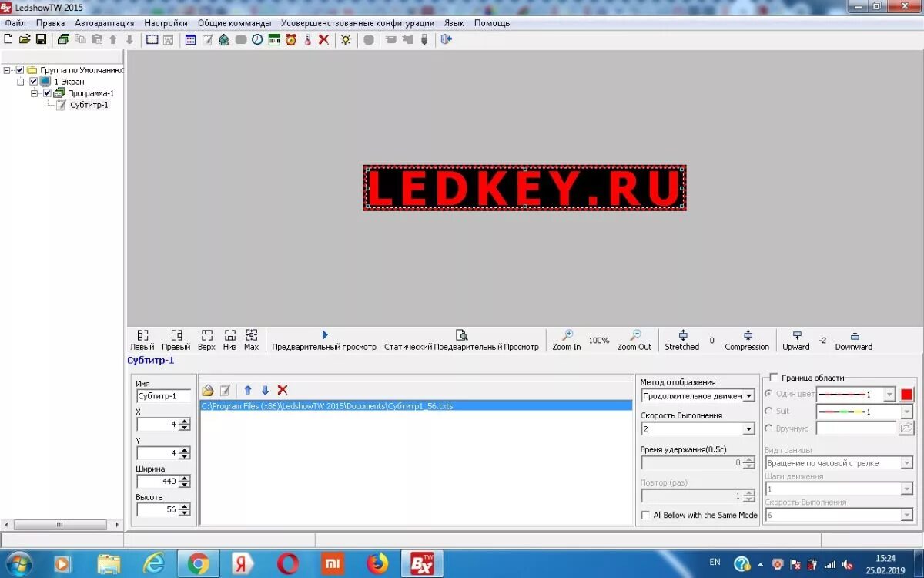The height and width of the screenshot is (578, 924).
Task: Click the Open folder toolbar icon
Action: [25, 39]
